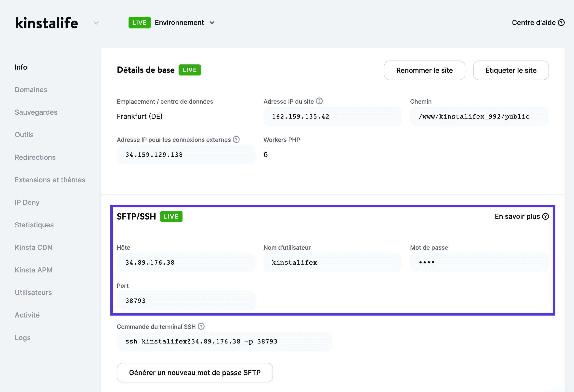Open the Sauvegardes page
This screenshot has width=574, height=392.
click(x=36, y=112)
